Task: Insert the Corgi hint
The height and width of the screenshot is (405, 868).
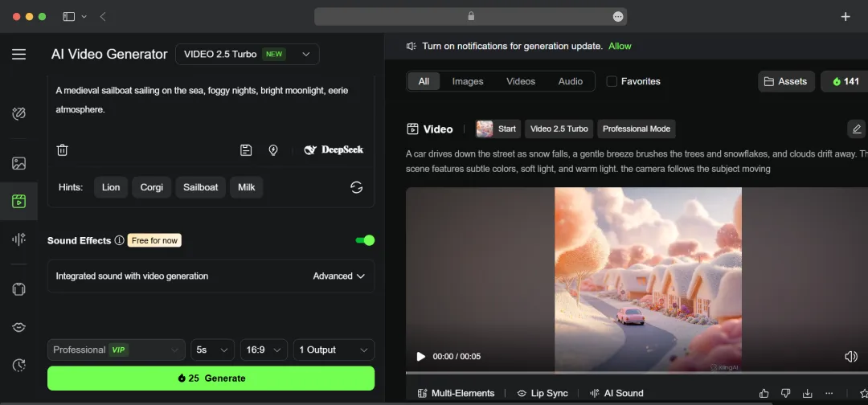Action: (x=152, y=187)
